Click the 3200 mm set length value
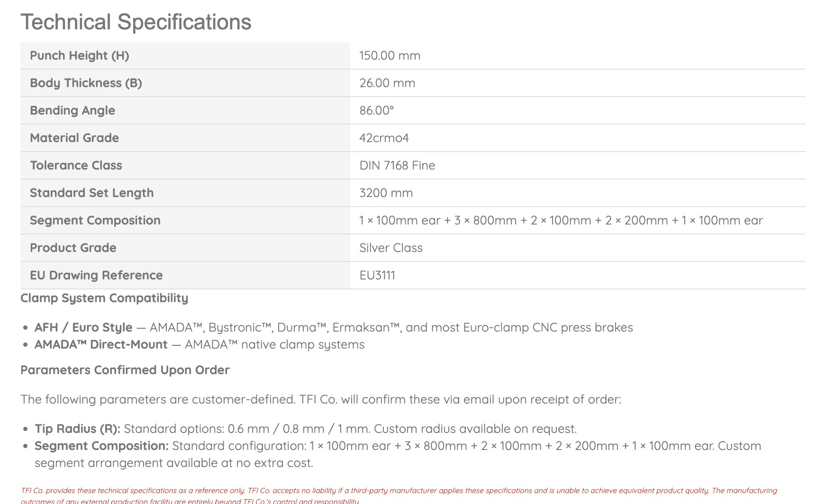This screenshot has height=504, width=835. pyautogui.click(x=386, y=193)
